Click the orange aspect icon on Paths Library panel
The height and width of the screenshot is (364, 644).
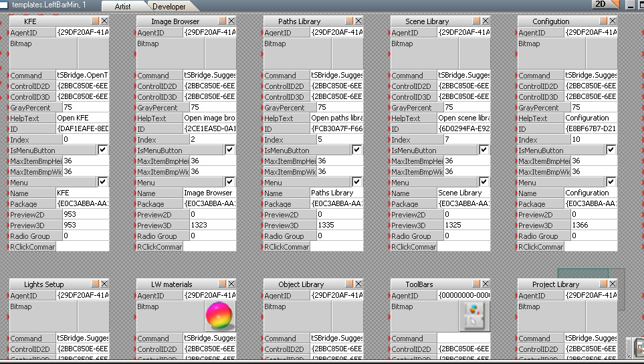349,21
